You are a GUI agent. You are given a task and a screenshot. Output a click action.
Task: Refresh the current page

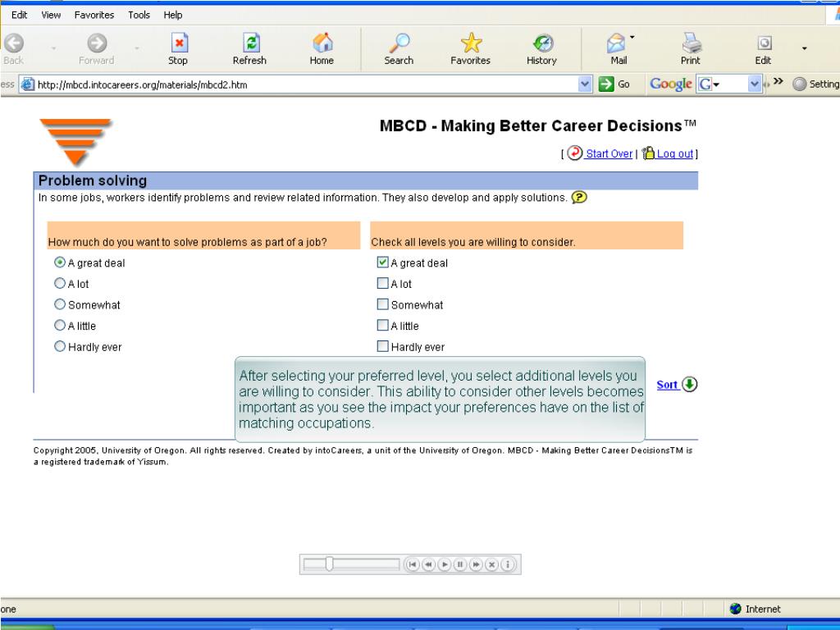pos(249,48)
